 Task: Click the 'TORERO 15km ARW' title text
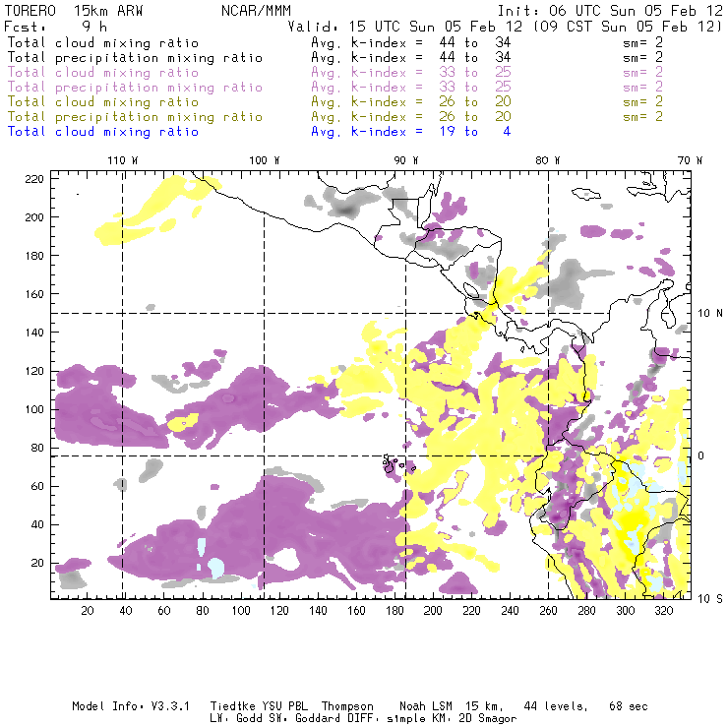[74, 11]
